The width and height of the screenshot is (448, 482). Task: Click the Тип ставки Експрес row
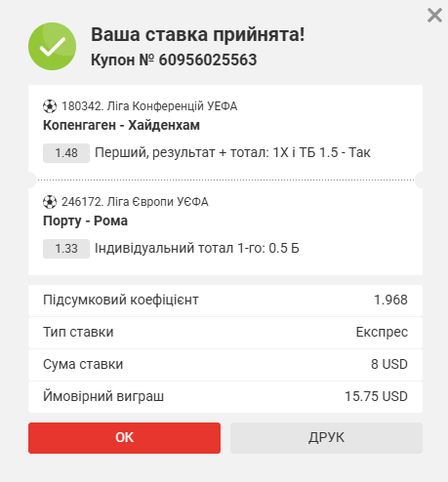[x=225, y=333]
